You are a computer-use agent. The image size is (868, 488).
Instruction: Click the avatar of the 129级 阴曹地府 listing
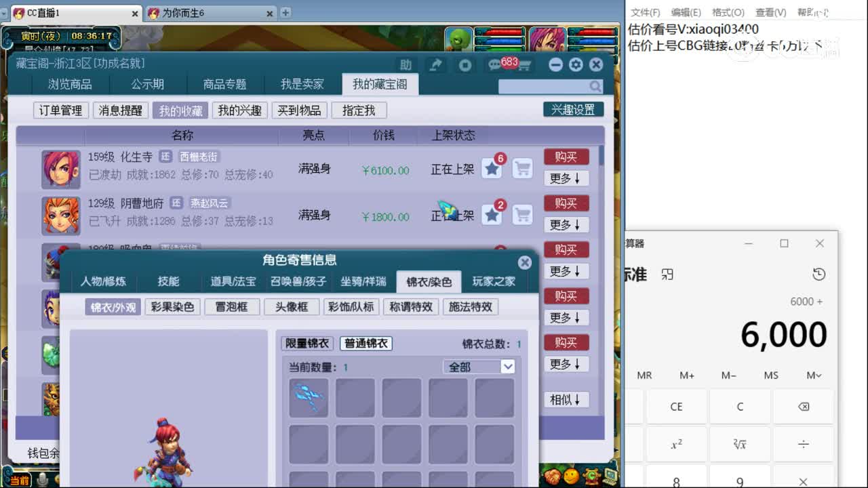pos(61,216)
